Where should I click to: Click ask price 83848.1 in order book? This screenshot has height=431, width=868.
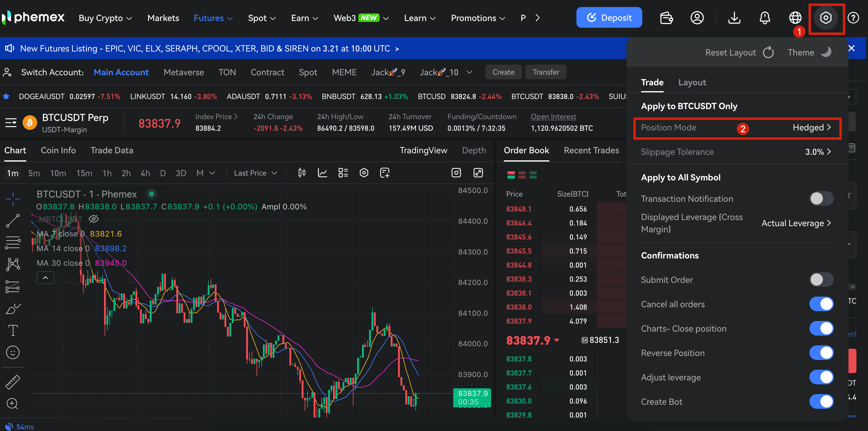(x=518, y=209)
